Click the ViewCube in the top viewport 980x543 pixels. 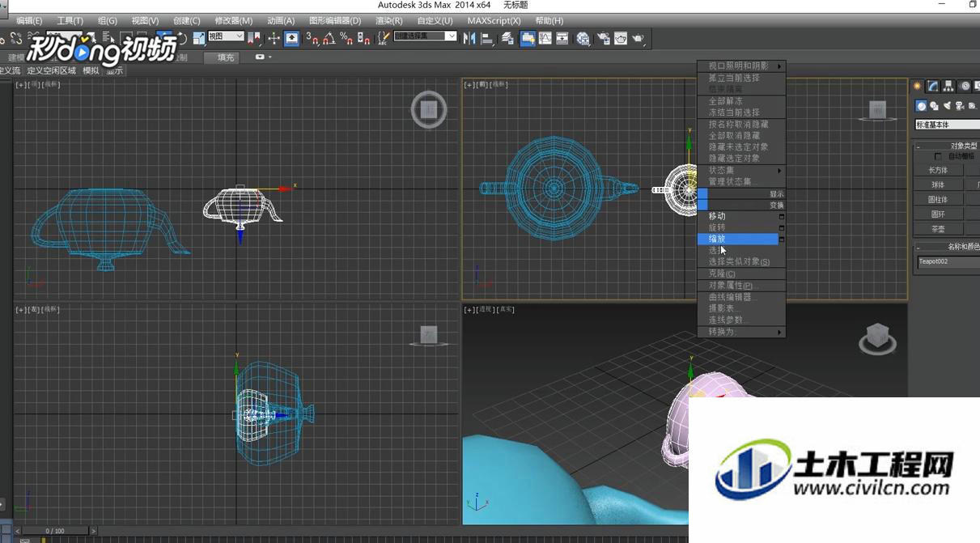click(429, 109)
